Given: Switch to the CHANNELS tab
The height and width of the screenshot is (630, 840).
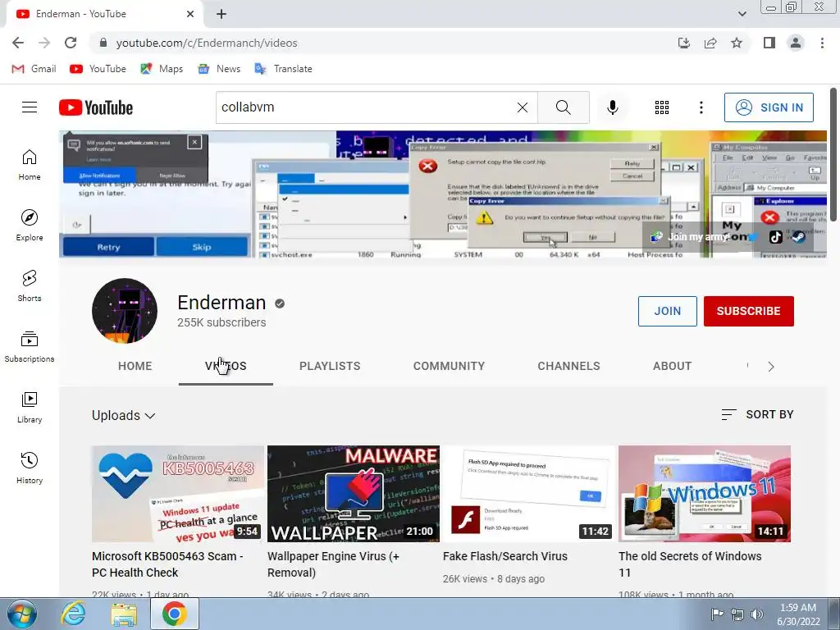Looking at the screenshot, I should coord(568,366).
